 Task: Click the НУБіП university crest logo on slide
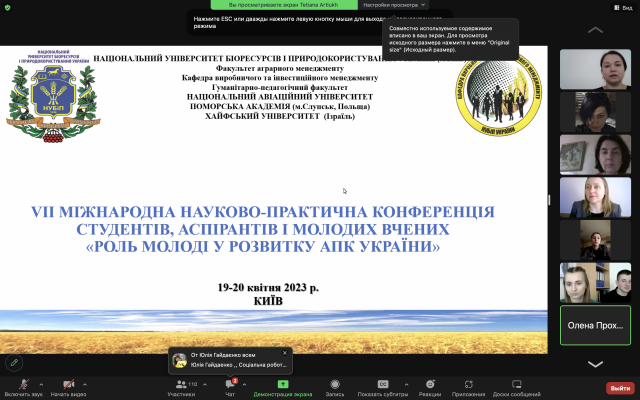click(x=53, y=96)
